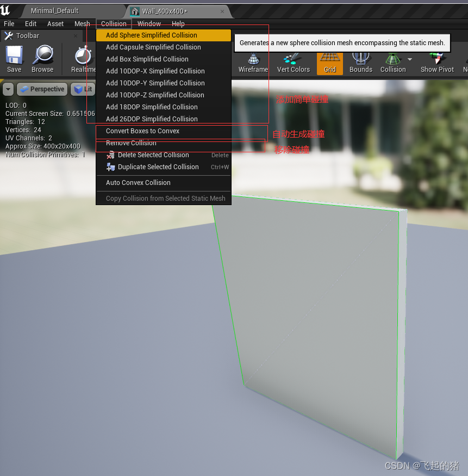The image size is (468, 476).
Task: Open dropdown arrow next to Collision toolbar button
Action: [x=410, y=59]
